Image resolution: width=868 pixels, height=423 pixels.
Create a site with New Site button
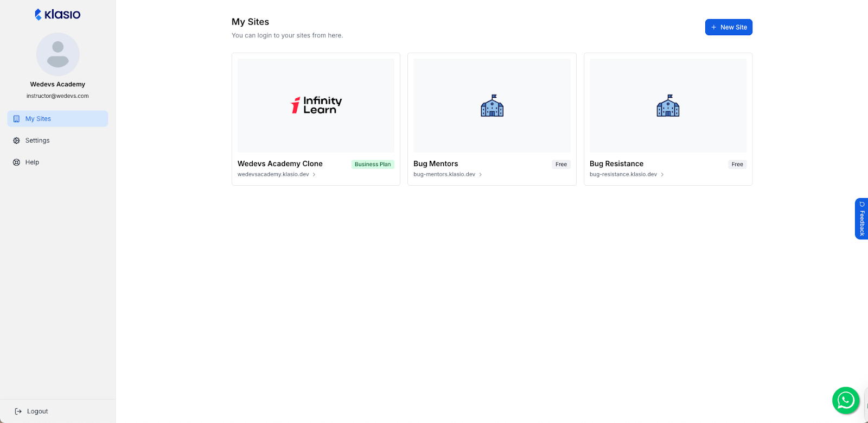point(729,27)
